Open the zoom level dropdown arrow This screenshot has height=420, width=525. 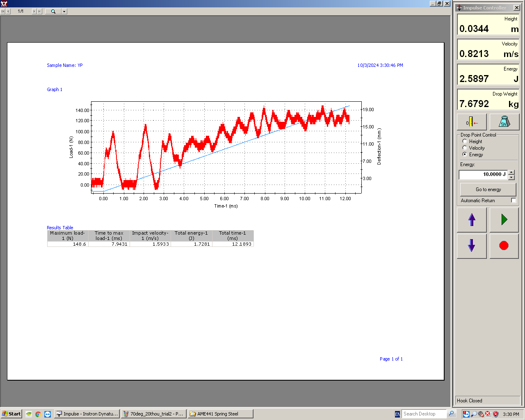click(64, 11)
